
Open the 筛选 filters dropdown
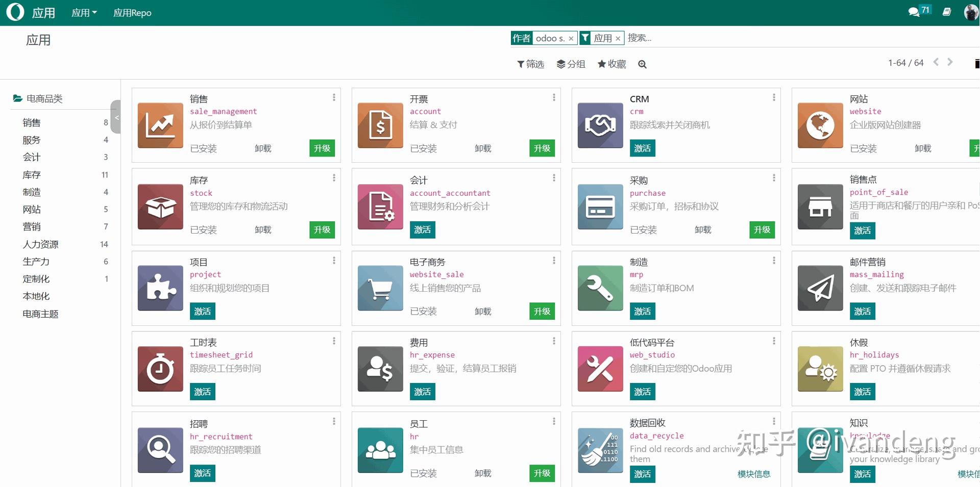[530, 64]
